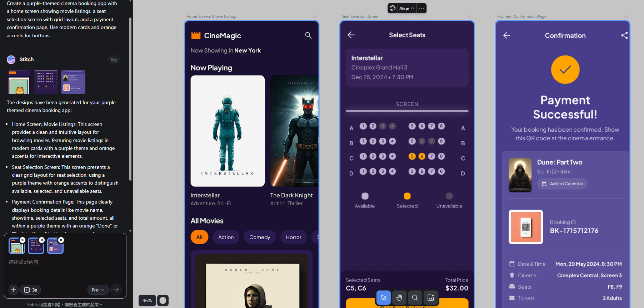This screenshot has height=308, width=644.
Task: Open the Pro model selector dropdown
Action: pos(98,290)
